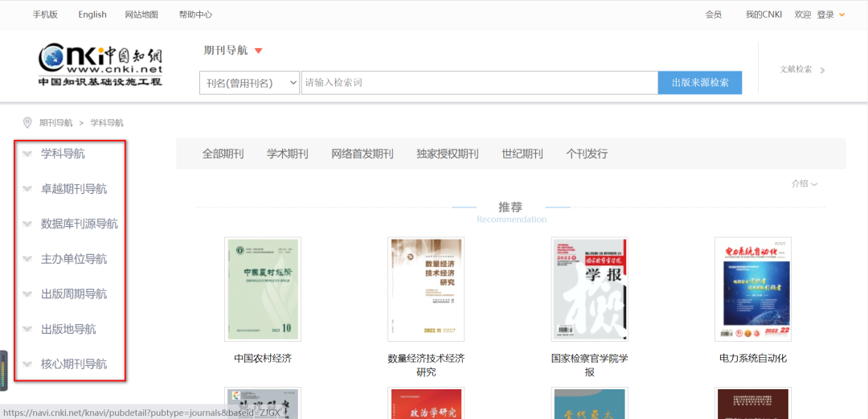Click 期刊导航 breadcrumb link

coord(56,123)
